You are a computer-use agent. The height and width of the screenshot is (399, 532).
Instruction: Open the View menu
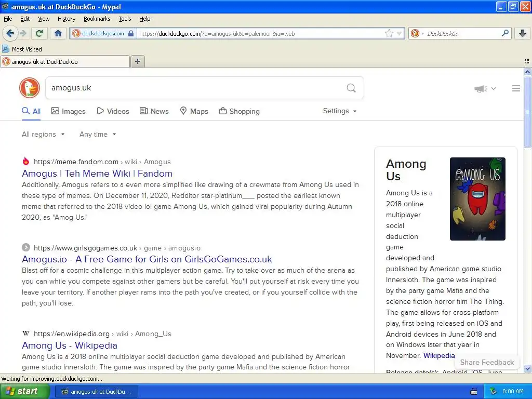click(44, 19)
